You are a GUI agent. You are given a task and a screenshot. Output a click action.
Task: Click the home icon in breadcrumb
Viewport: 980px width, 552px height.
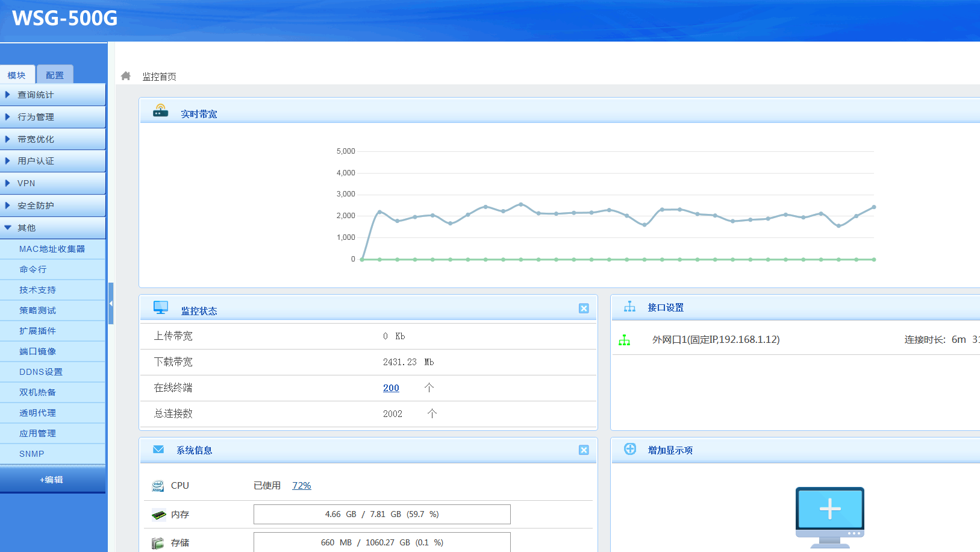point(126,76)
